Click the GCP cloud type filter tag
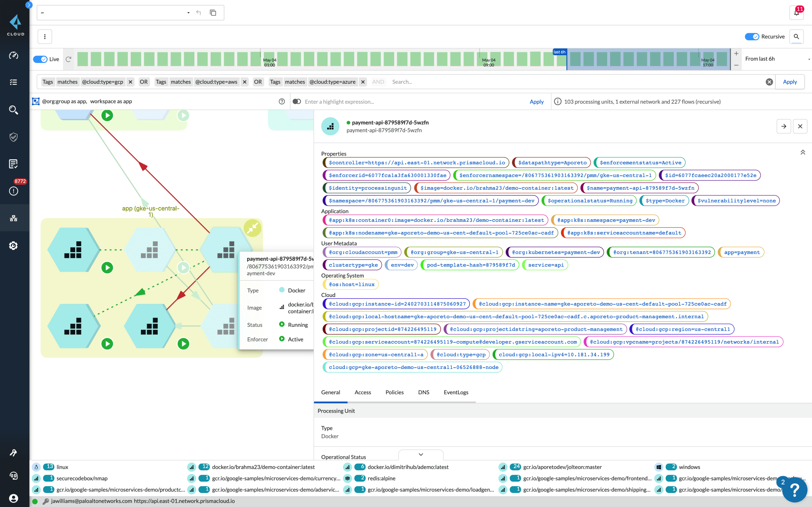Image resolution: width=812 pixels, height=507 pixels. click(x=104, y=81)
